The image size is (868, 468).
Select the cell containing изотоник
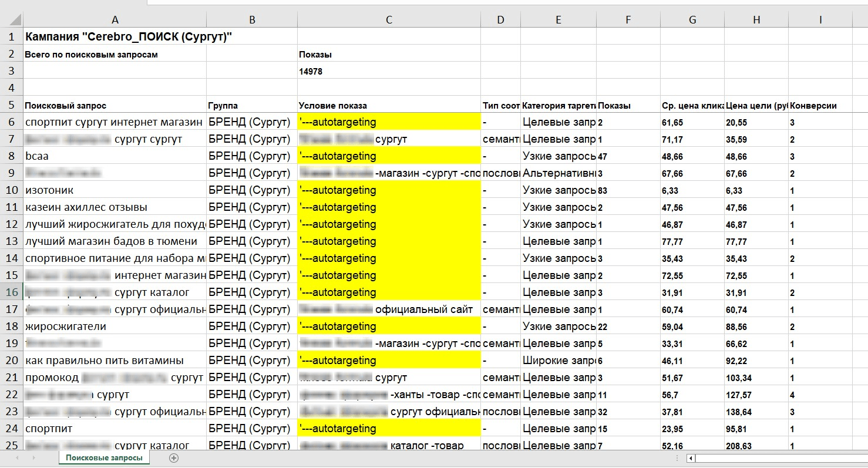pyautogui.click(x=115, y=191)
